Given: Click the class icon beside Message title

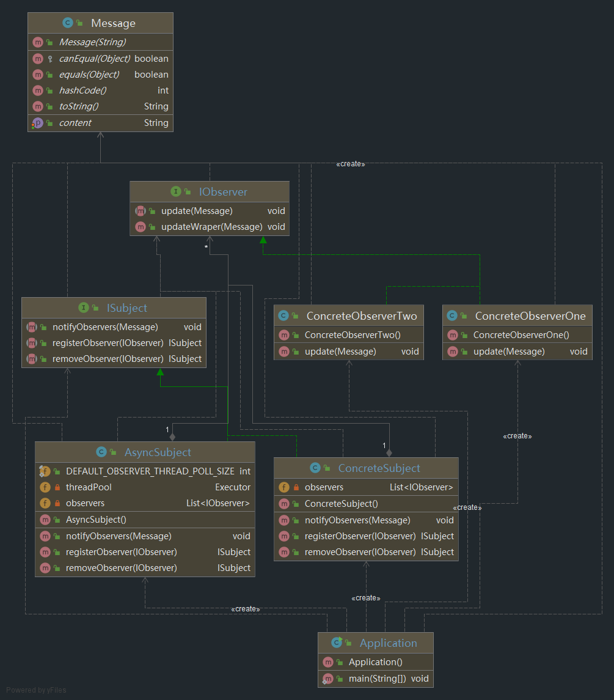Looking at the screenshot, I should pyautogui.click(x=68, y=23).
